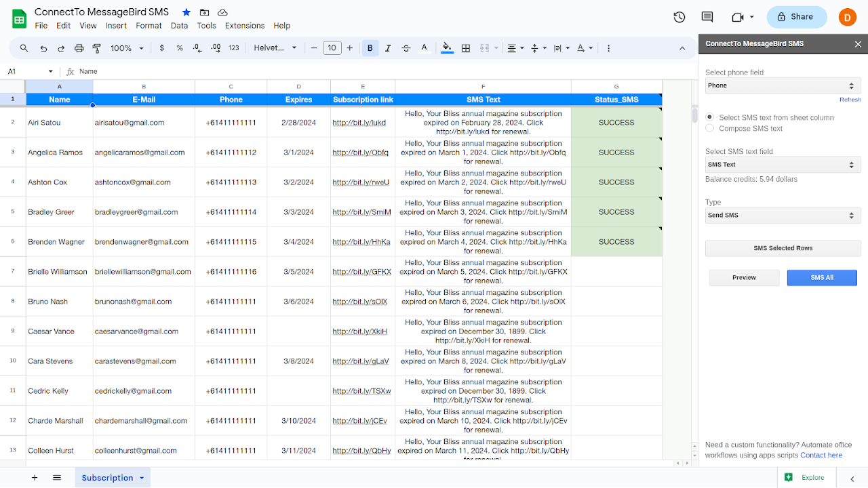Image resolution: width=868 pixels, height=488 pixels.
Task: Show the side panel arrow
Action: point(852,478)
